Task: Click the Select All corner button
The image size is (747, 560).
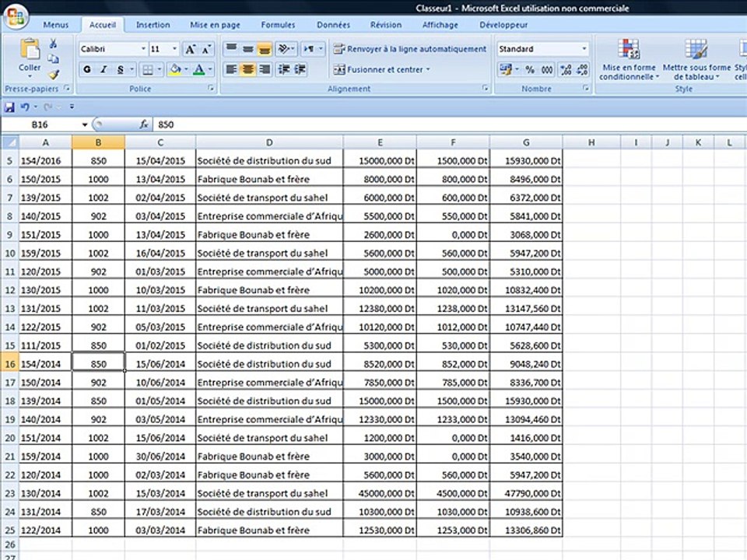Action: point(10,142)
